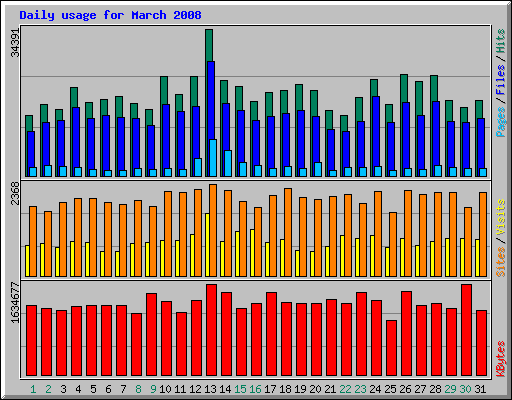Screen dimensions: 512x400
Task: Select the red KBytes bar for day 25
Action: [391, 348]
